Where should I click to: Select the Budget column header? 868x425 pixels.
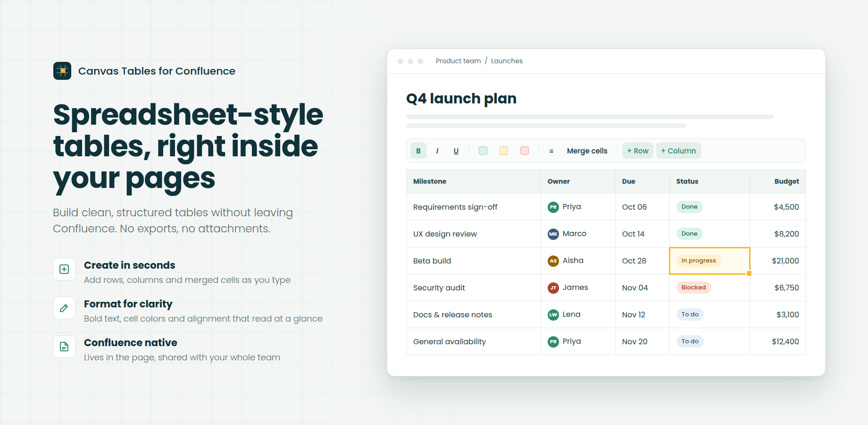tap(778, 181)
